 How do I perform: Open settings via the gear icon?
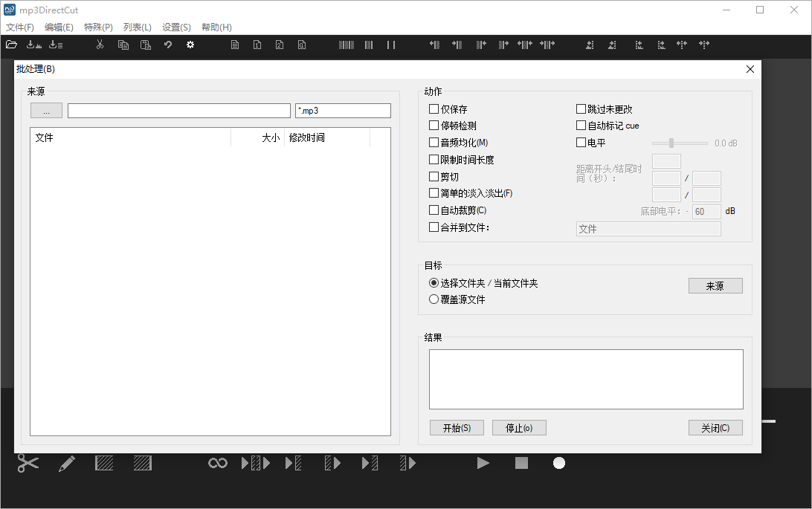tap(190, 45)
